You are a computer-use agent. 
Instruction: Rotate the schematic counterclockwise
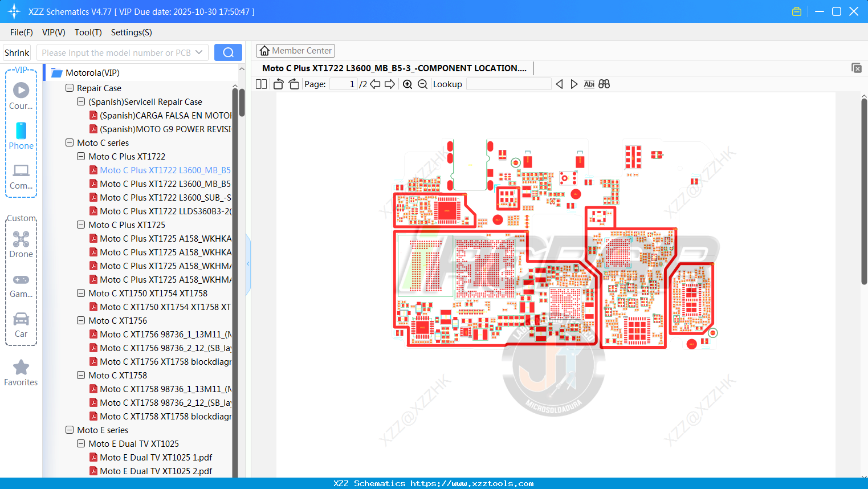278,84
